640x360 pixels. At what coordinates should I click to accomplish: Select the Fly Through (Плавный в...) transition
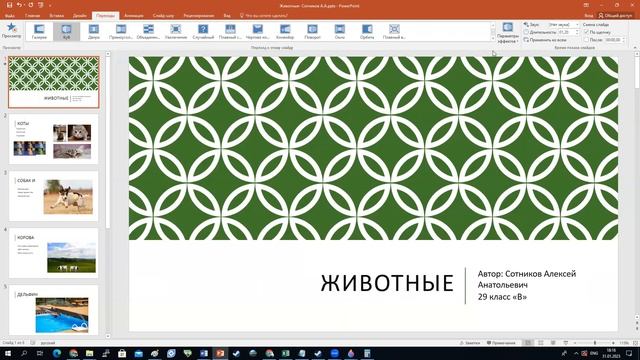pos(395,31)
